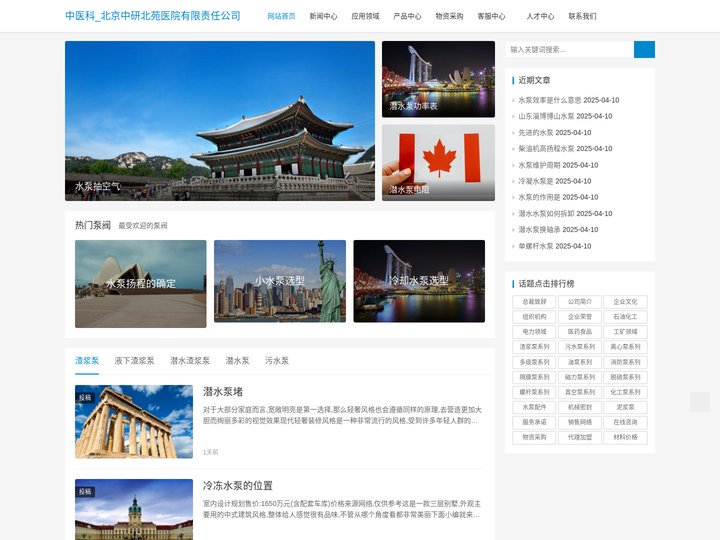Click the 企业荣誉 tag
This screenshot has width=720, height=540.
[x=579, y=317]
